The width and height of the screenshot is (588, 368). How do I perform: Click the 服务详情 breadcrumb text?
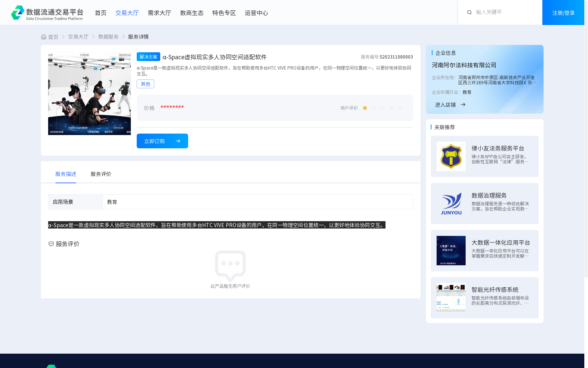(138, 37)
